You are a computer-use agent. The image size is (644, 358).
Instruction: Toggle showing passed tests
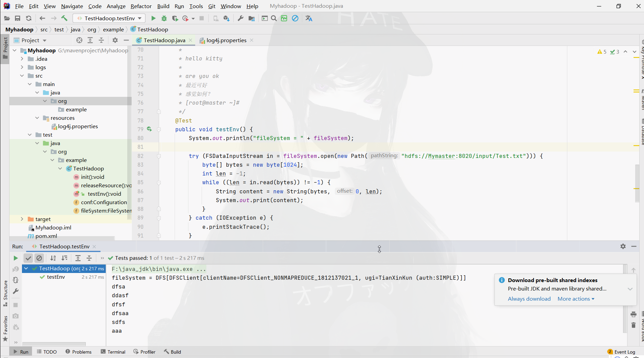click(28, 258)
